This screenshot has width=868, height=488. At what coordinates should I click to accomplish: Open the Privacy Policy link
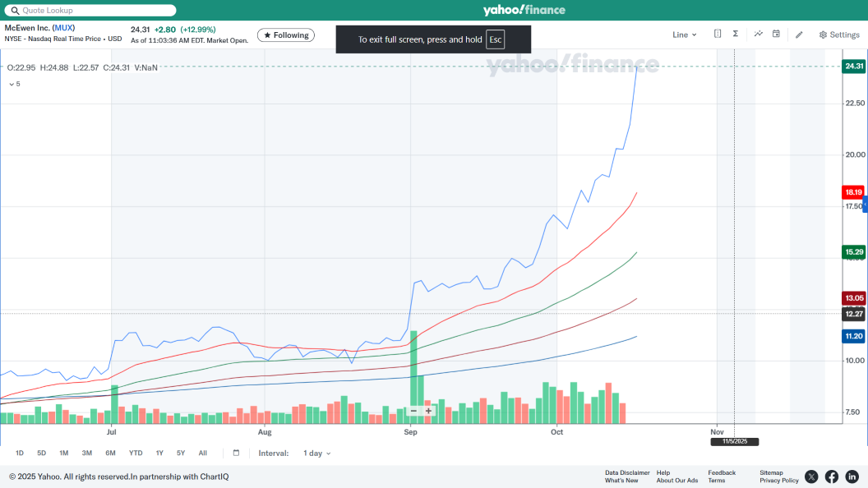point(778,481)
